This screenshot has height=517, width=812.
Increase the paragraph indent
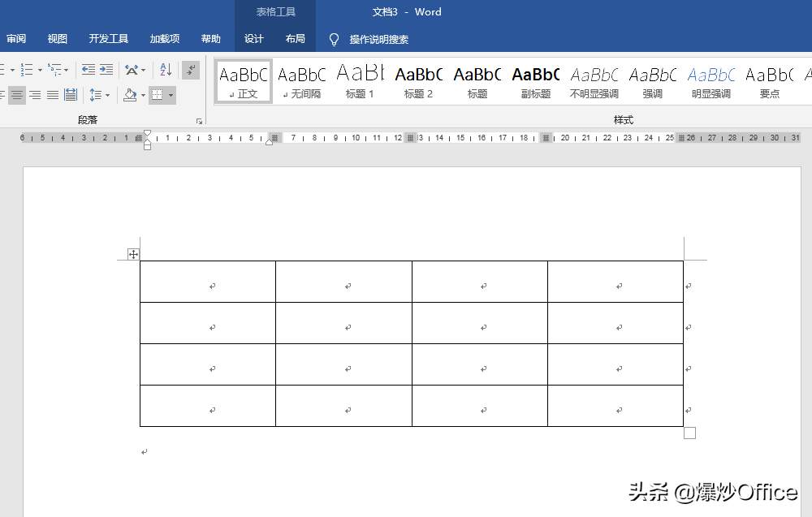click(x=106, y=69)
